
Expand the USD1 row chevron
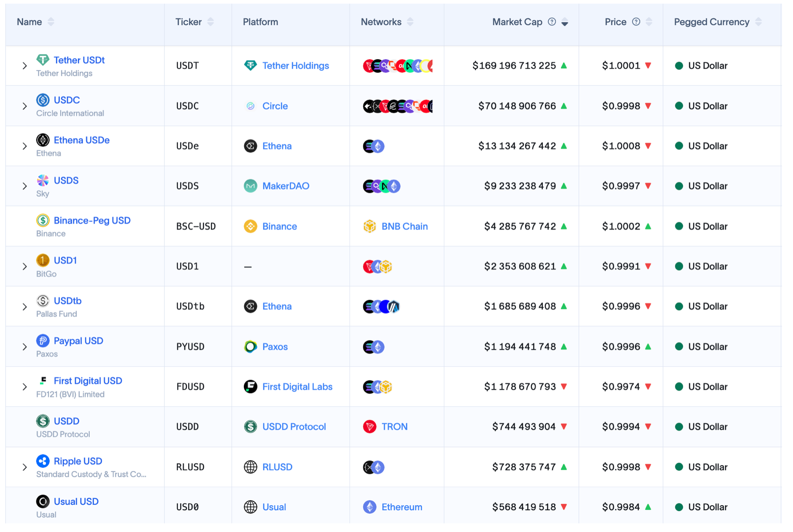coord(25,266)
